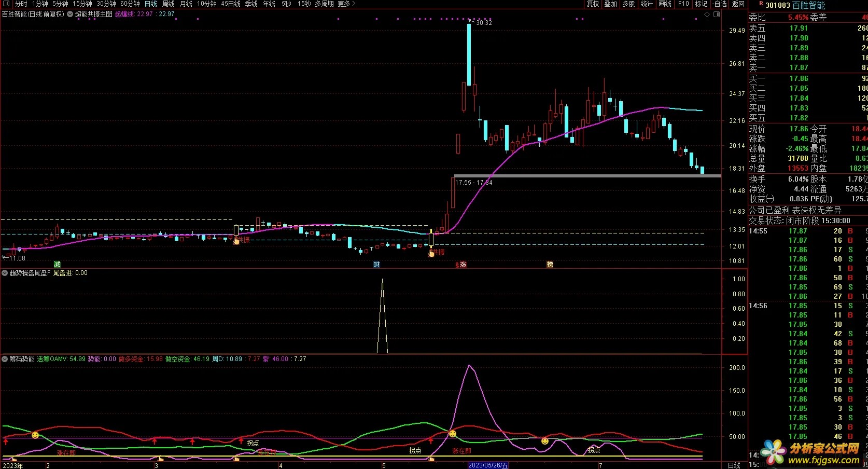Select the 周线 weekly period
Screen dimensions: 868x469
169,4
